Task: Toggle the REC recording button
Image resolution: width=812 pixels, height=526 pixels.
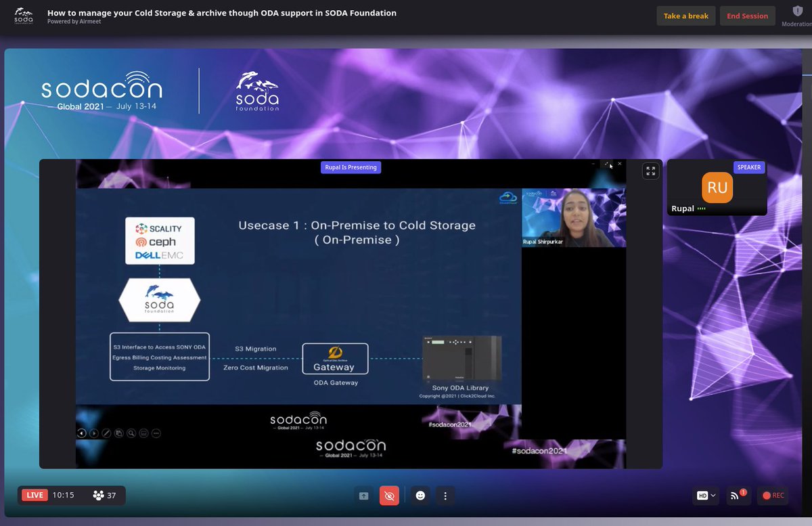Action: 773,496
